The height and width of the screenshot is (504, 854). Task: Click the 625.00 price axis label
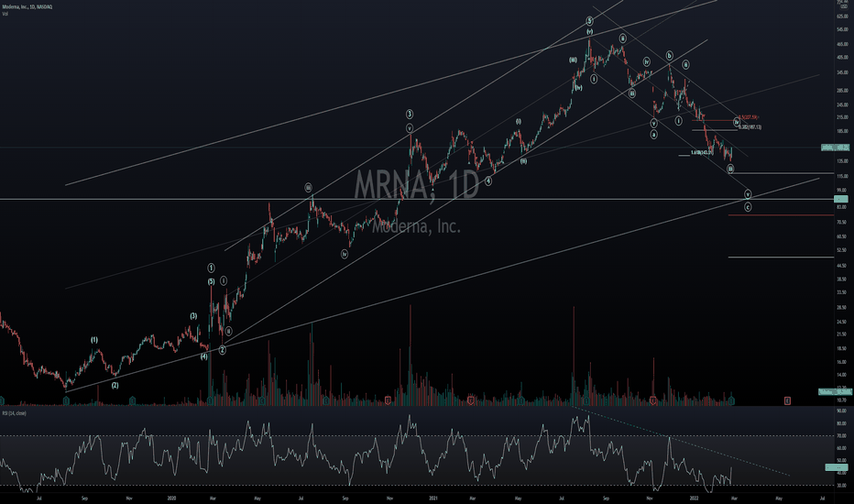pos(842,16)
